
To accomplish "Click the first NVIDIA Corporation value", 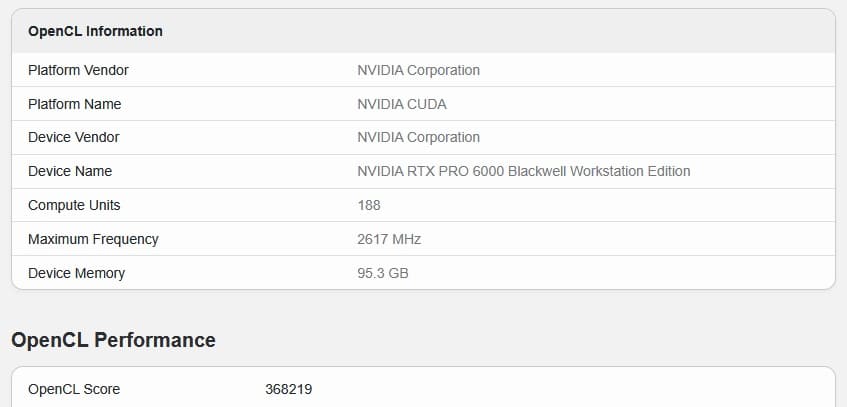I will (418, 70).
